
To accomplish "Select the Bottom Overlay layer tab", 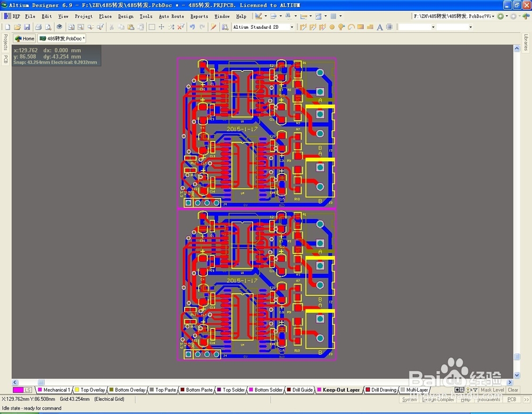I will (127, 390).
